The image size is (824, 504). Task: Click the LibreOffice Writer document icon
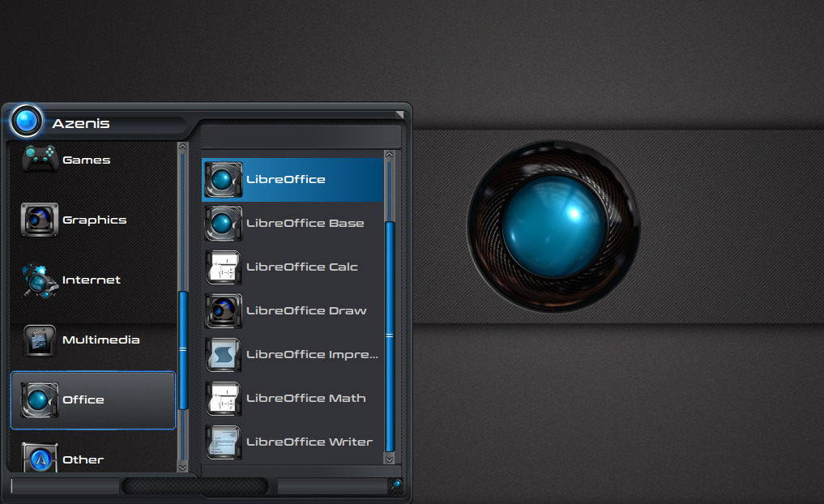point(223,442)
